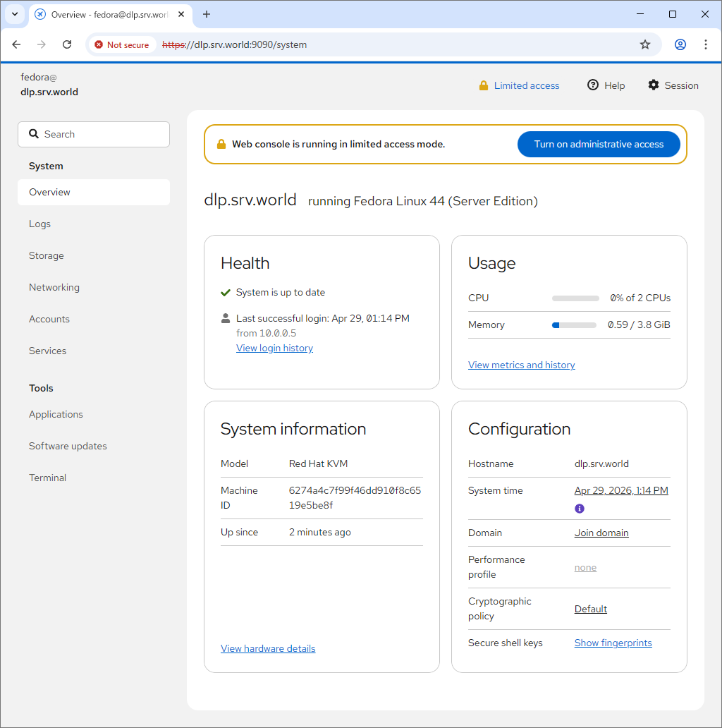This screenshot has height=728, width=722.
Task: Open a new browser tab
Action: pos(207,14)
